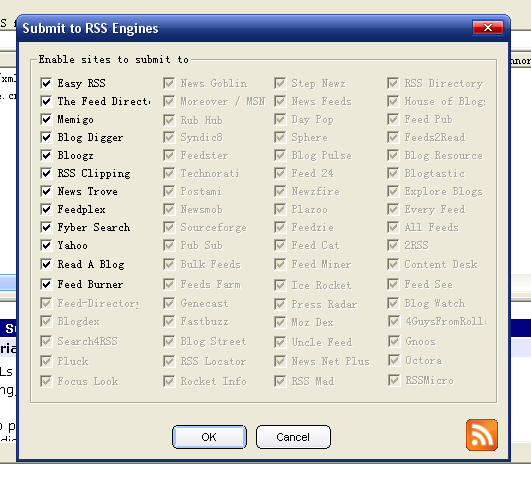This screenshot has width=531, height=479.
Task: Click the orange RSS feed icon
Action: pyautogui.click(x=482, y=435)
